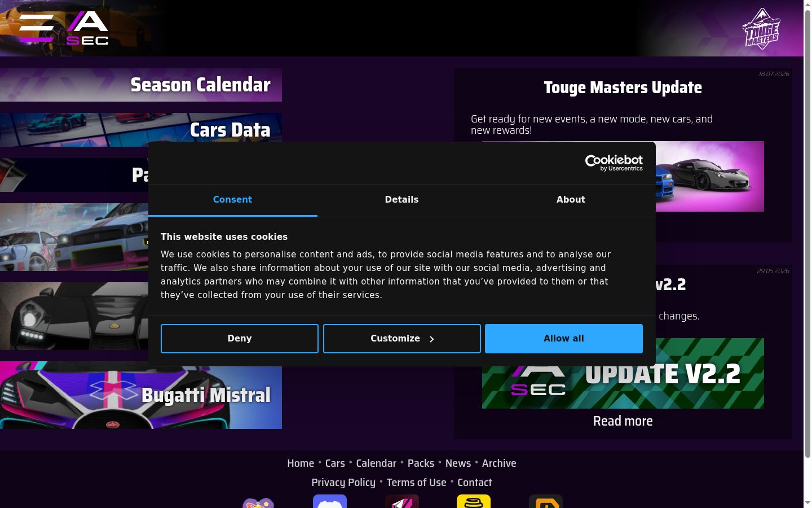The width and height of the screenshot is (812, 508).
Task: Open Calendar footer link
Action: click(376, 463)
